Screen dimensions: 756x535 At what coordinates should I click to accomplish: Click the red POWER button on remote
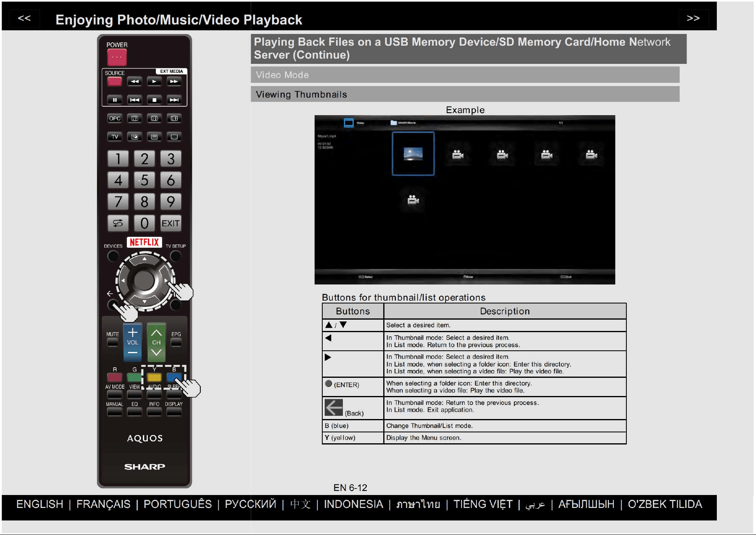tap(117, 57)
